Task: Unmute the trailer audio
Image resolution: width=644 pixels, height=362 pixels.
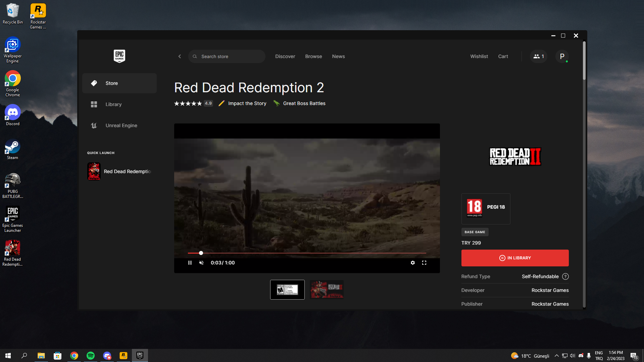Action: 201,263
